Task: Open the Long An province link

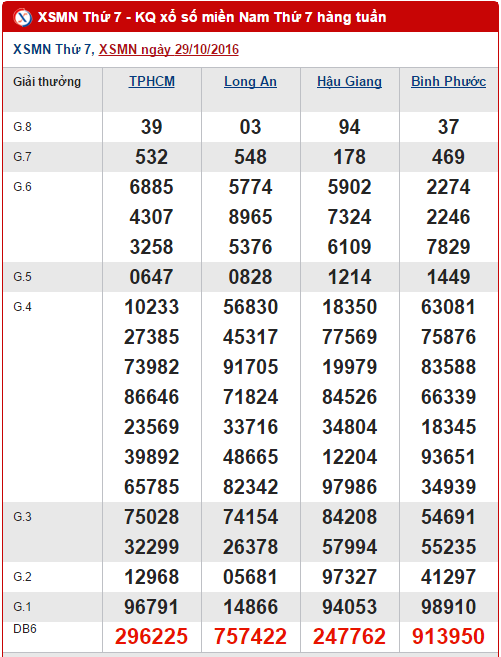Action: point(250,81)
